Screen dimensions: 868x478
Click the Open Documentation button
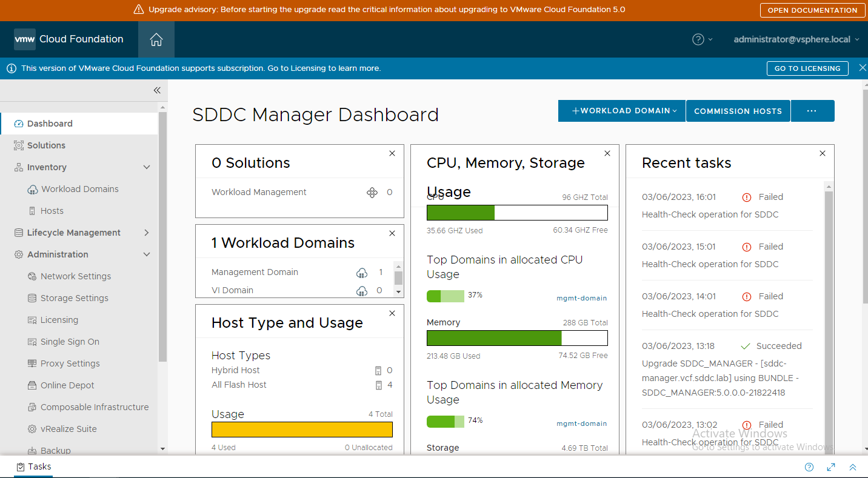pos(812,10)
